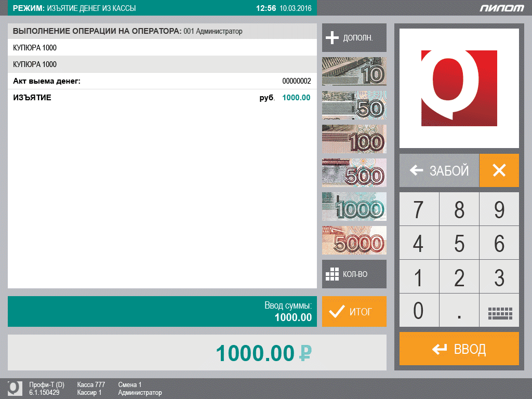The width and height of the screenshot is (532, 399).
Task: Click the РЕЖИМ mode header label
Action: (29, 8)
